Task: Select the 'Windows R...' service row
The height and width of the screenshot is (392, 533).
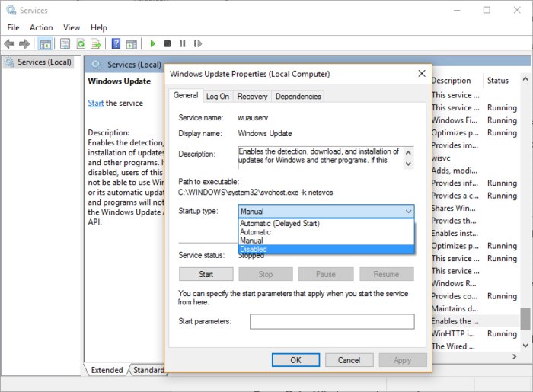Action: coord(474,284)
